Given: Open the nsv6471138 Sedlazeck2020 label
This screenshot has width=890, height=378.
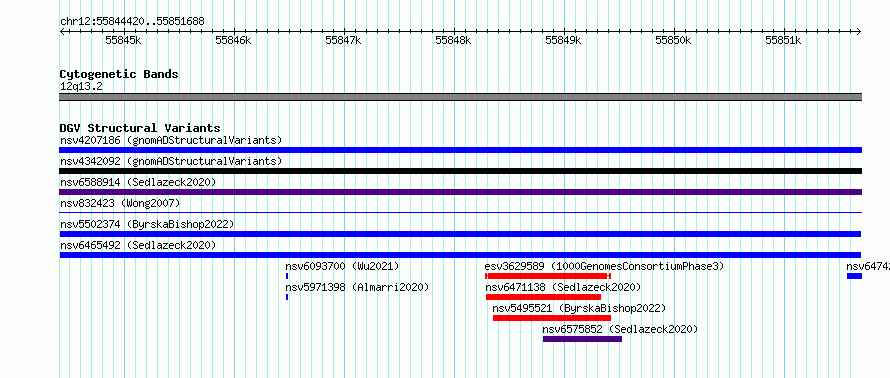Looking at the screenshot, I should click(563, 287).
